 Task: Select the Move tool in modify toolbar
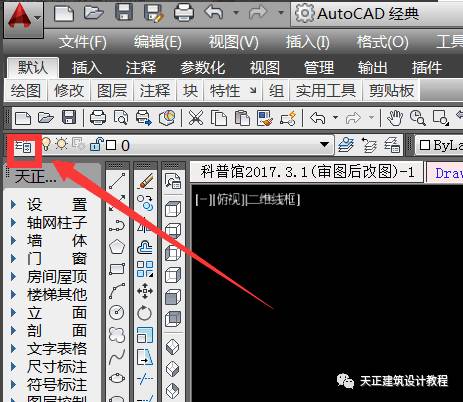(x=145, y=291)
